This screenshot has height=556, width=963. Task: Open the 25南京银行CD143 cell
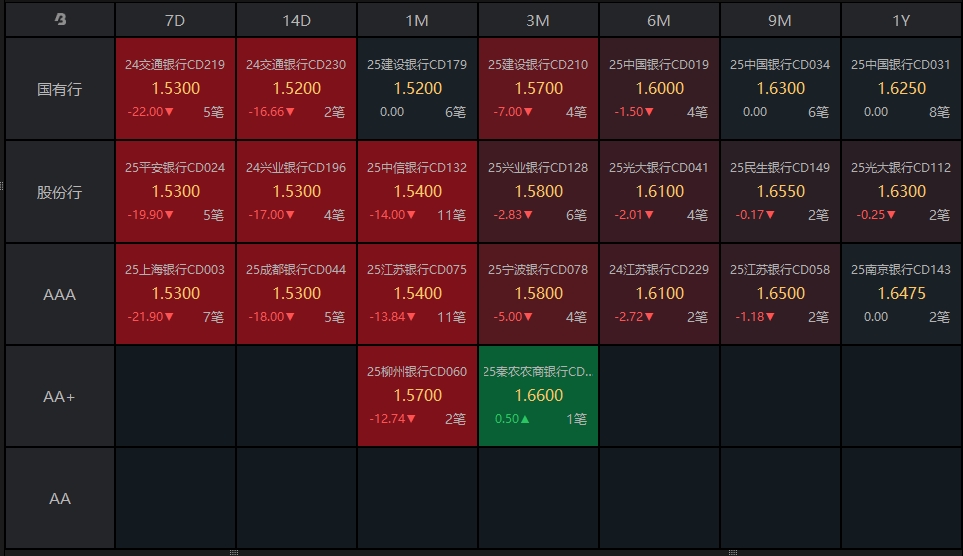point(901,294)
